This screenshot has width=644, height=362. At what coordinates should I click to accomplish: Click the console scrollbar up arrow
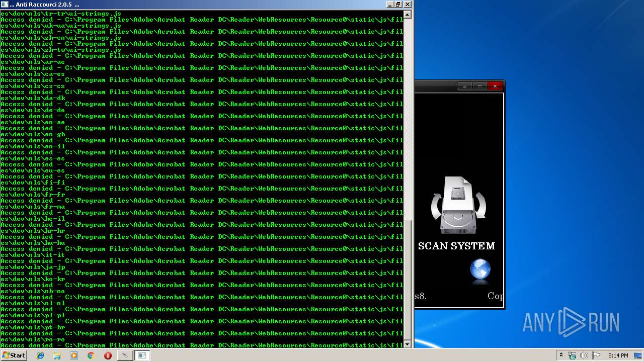click(408, 14)
